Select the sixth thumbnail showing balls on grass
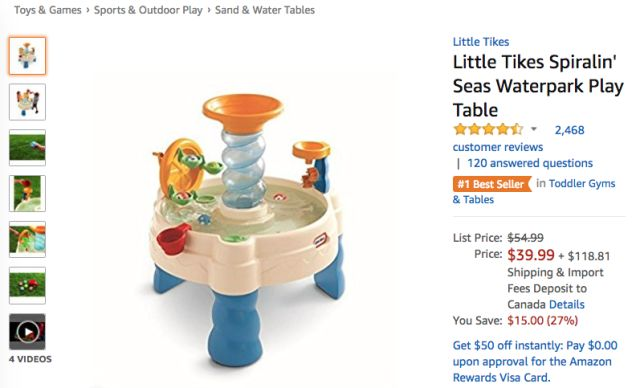The width and height of the screenshot is (640, 388). (27, 286)
